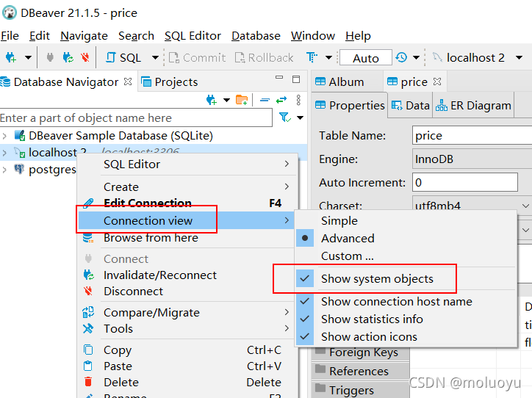Expand the localhost 2 tree node
This screenshot has width=532, height=398.
click(x=4, y=153)
